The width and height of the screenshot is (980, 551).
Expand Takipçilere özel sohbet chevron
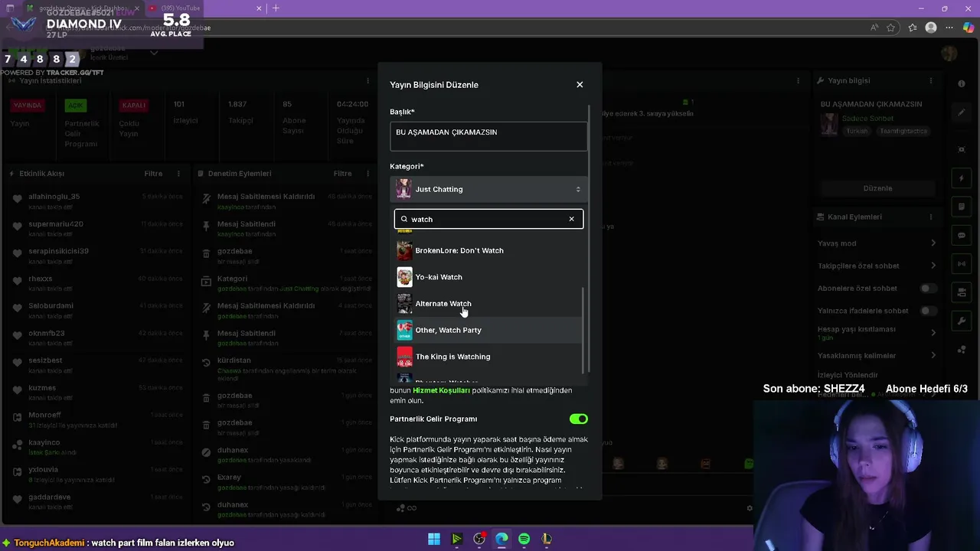point(933,266)
